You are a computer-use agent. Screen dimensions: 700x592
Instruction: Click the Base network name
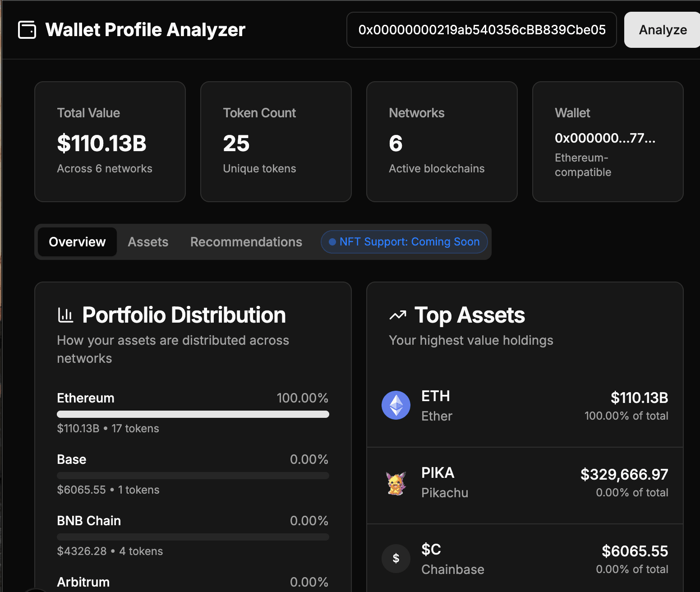71,459
